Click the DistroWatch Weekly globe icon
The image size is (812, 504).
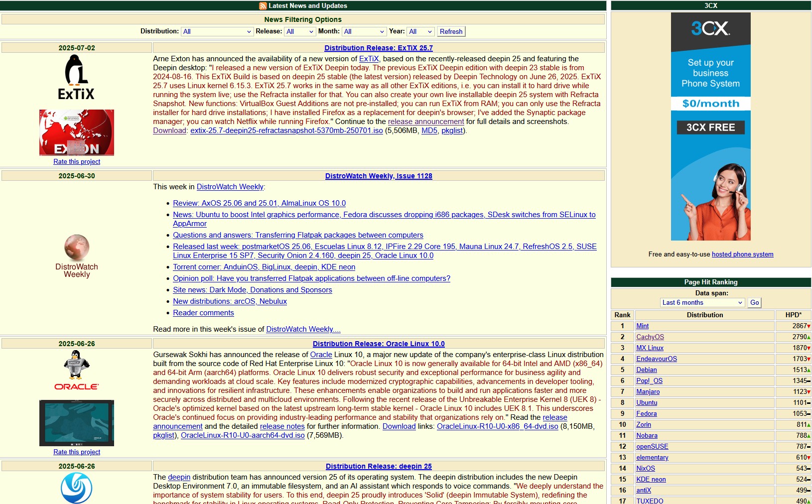point(77,248)
